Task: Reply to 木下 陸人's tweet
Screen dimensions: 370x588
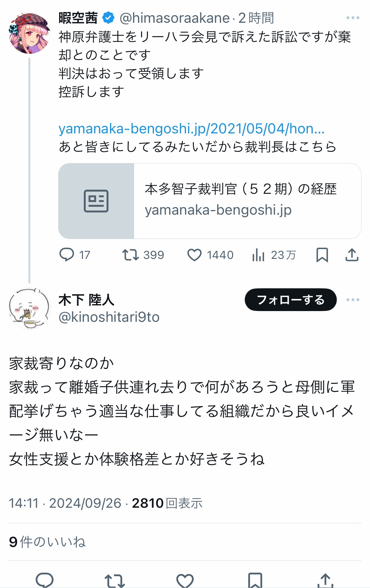Action: tap(45, 580)
